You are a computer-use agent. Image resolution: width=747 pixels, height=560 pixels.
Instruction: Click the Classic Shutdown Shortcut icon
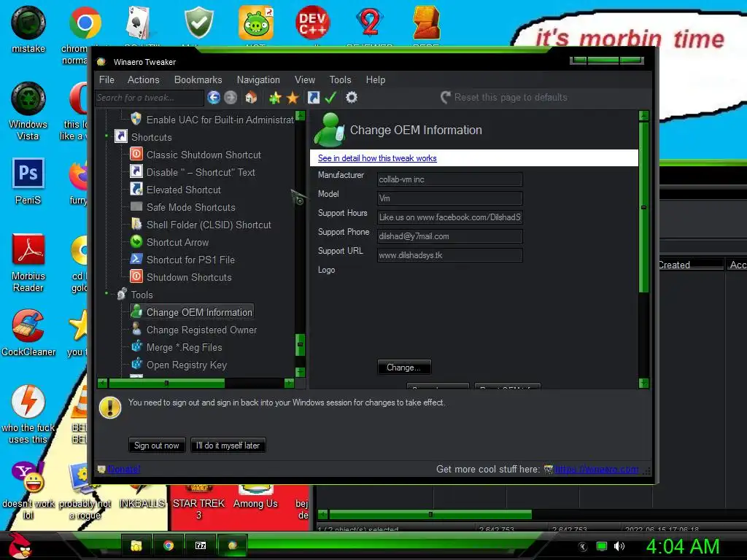[x=136, y=155]
